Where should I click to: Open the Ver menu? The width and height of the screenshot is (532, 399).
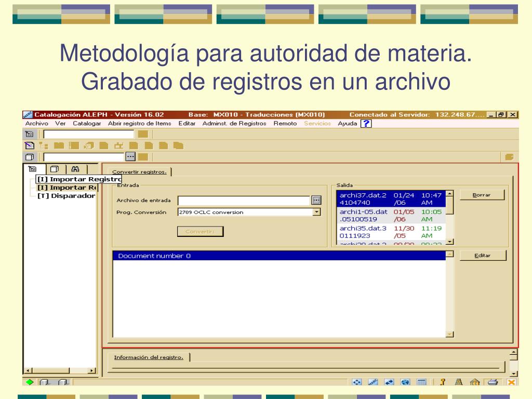(60, 124)
